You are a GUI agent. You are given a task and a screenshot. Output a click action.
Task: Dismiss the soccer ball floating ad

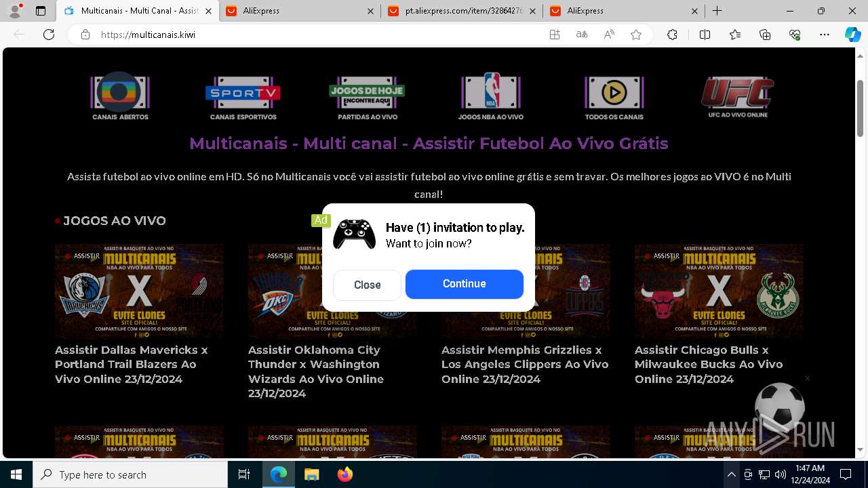tap(807, 378)
